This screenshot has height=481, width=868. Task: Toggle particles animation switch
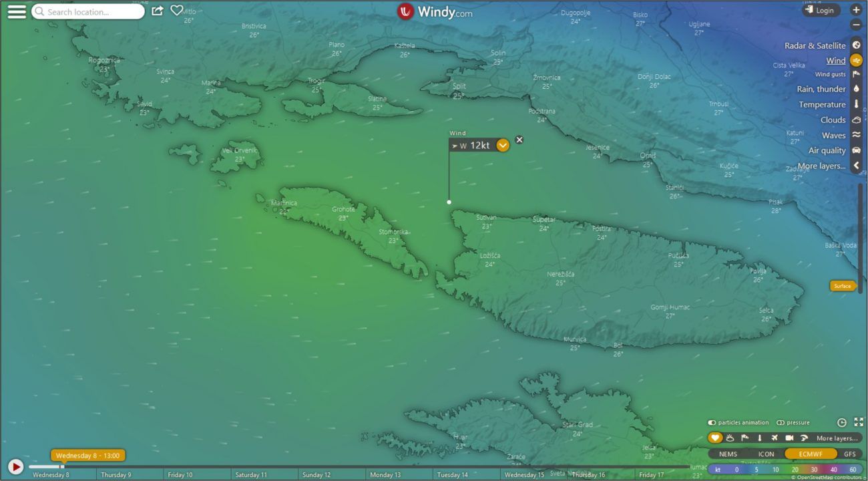(712, 423)
